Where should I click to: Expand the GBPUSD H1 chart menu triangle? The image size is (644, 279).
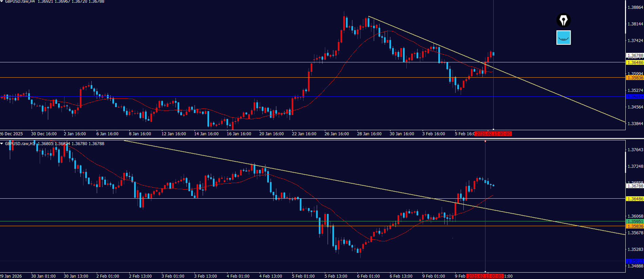(2, 144)
